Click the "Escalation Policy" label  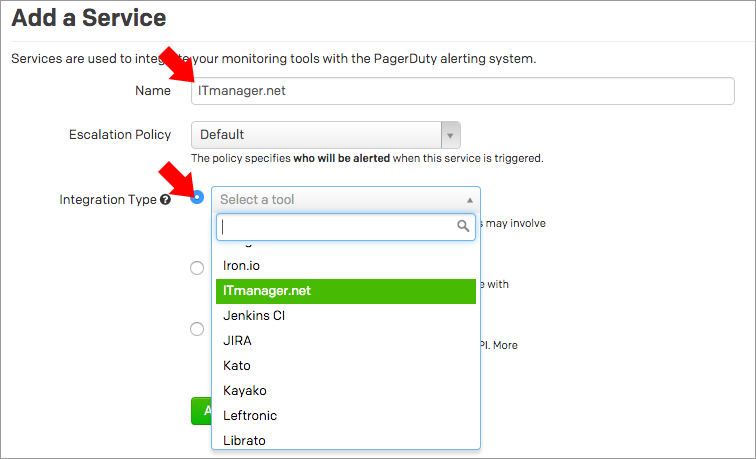(120, 135)
